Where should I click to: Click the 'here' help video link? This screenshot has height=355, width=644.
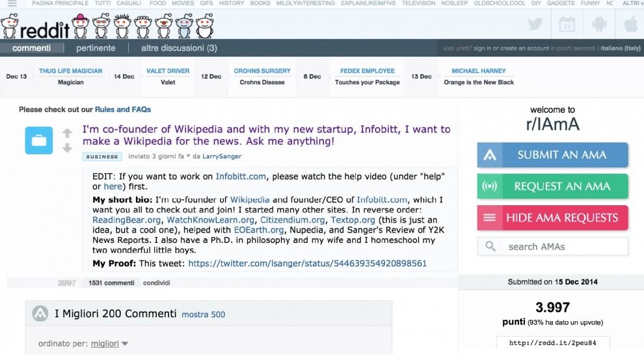tap(113, 186)
